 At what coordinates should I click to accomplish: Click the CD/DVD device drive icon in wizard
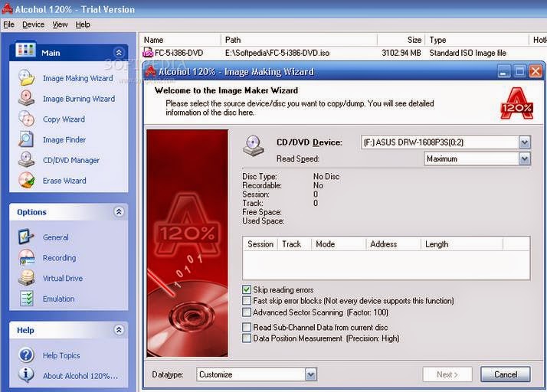coord(254,145)
